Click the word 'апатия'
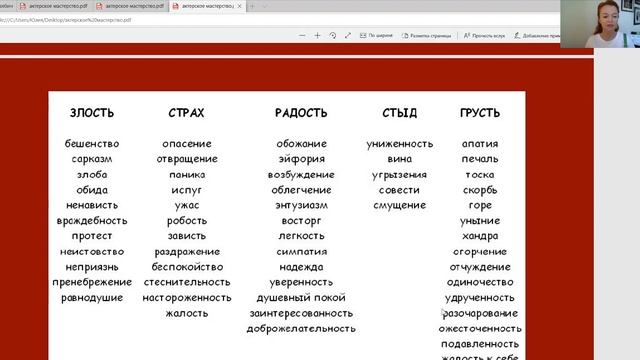640x360 pixels. [480, 144]
